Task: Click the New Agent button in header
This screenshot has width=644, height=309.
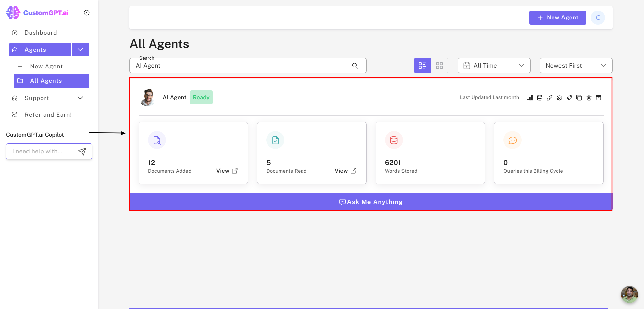Action: [558, 18]
